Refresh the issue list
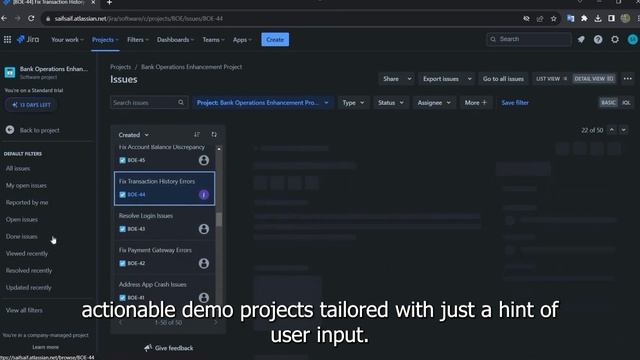The height and width of the screenshot is (360, 640). tap(214, 135)
